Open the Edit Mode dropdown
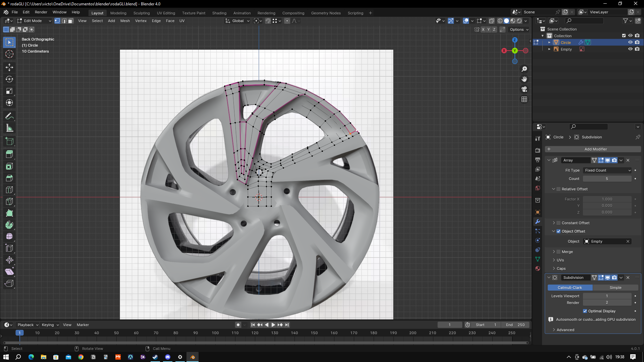 coord(34,21)
